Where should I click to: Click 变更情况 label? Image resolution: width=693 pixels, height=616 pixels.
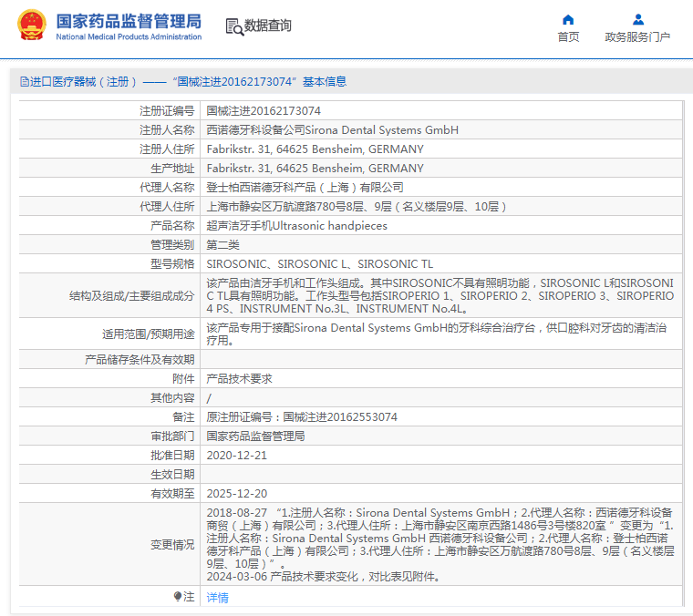coord(172,544)
